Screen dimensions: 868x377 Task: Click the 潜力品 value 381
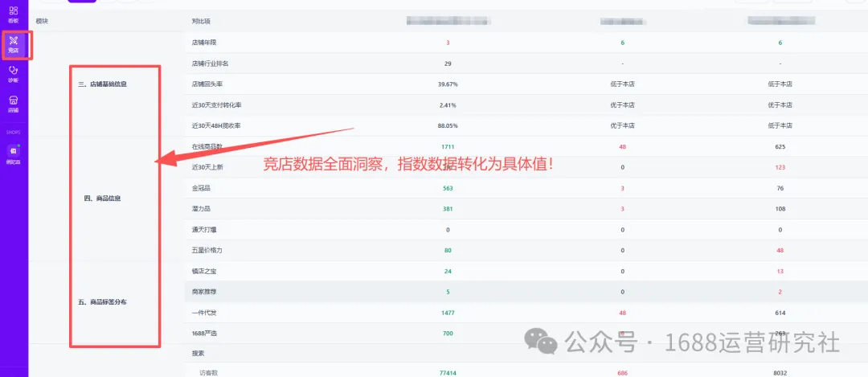448,209
